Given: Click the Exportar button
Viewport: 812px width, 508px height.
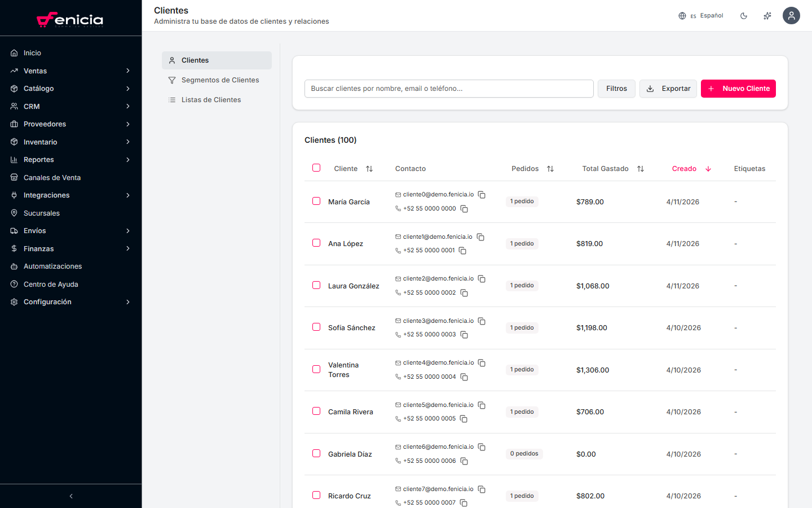Looking at the screenshot, I should (668, 89).
